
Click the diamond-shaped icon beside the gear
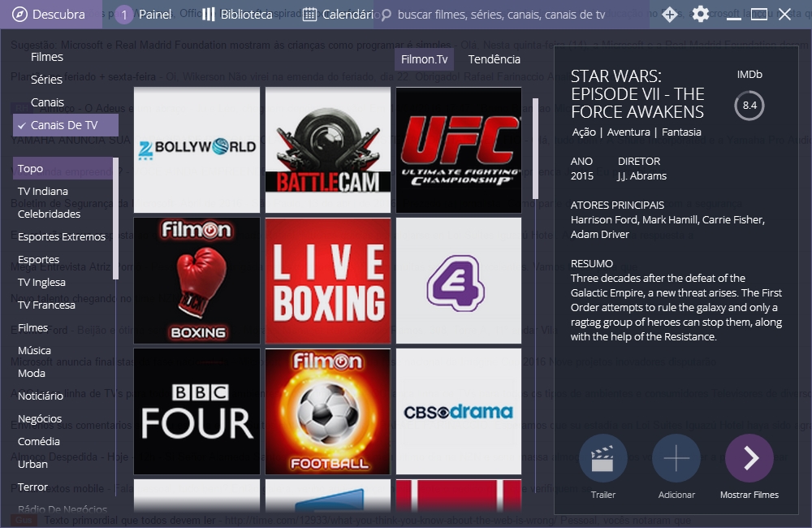tap(670, 15)
